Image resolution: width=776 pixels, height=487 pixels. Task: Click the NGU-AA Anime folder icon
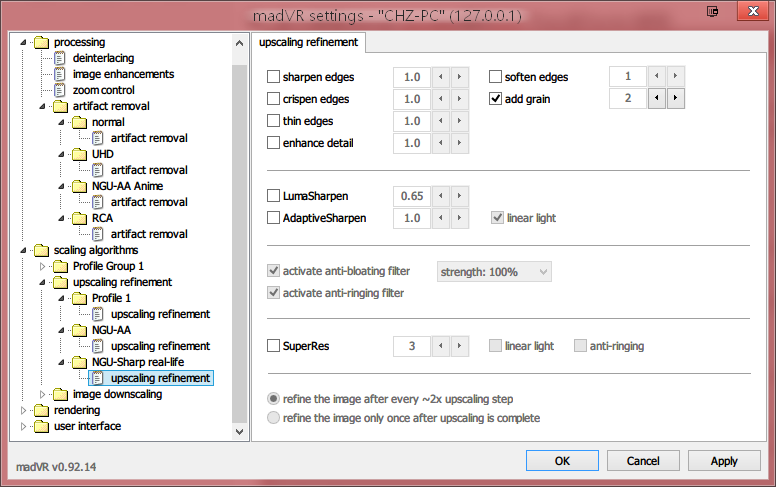(79, 187)
